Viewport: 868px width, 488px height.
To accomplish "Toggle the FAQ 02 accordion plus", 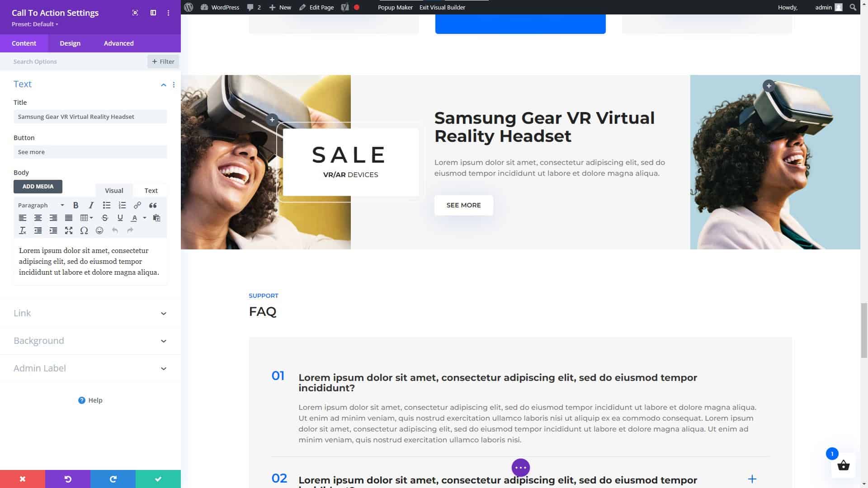I will tap(752, 479).
